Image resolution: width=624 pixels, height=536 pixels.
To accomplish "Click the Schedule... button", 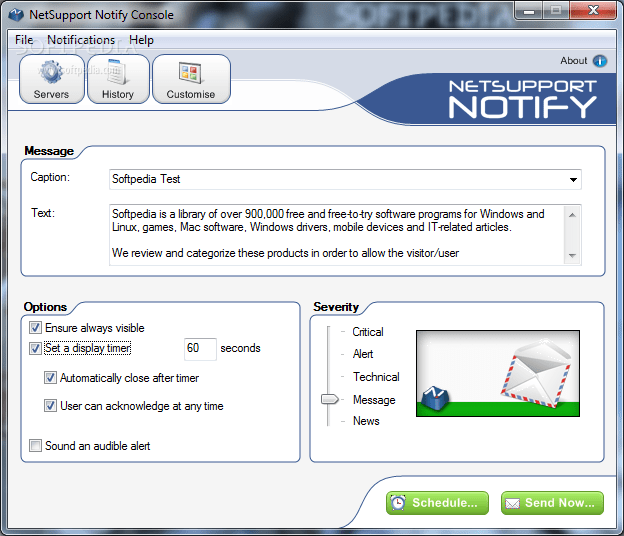I will tap(437, 503).
